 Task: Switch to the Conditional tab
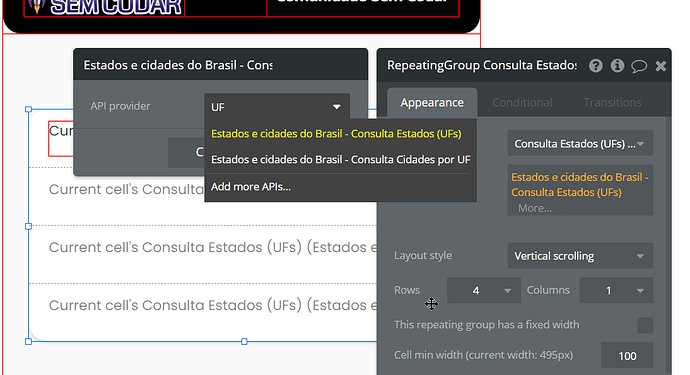pyautogui.click(x=522, y=103)
